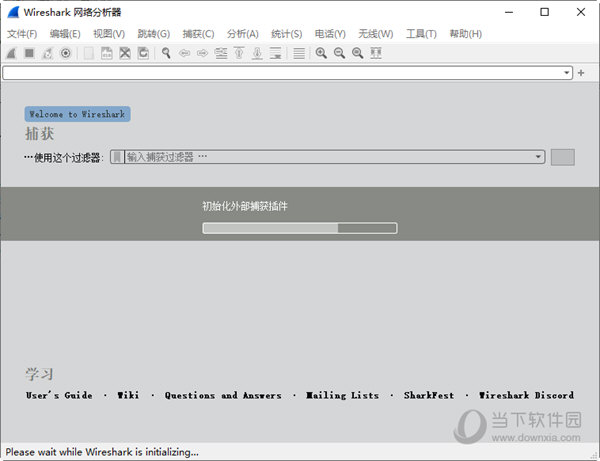Image resolution: width=600 pixels, height=461 pixels.
Task: Open the 电话(Y) menu
Action: [x=330, y=34]
